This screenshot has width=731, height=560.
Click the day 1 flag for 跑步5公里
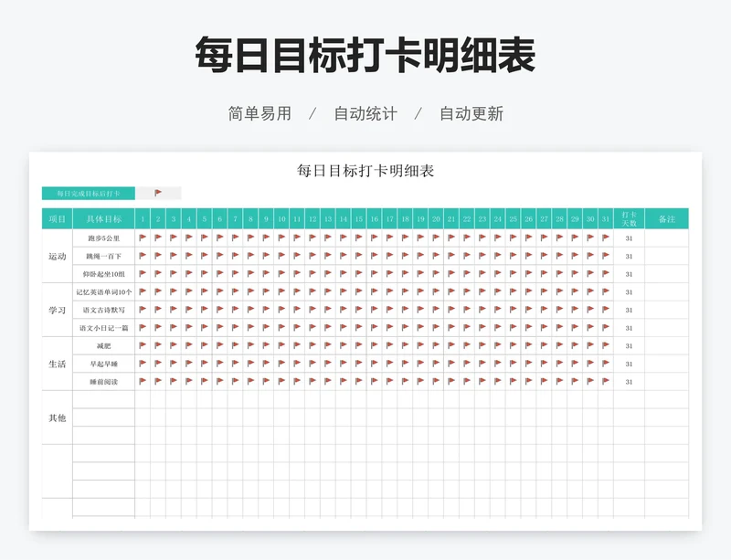[143, 238]
